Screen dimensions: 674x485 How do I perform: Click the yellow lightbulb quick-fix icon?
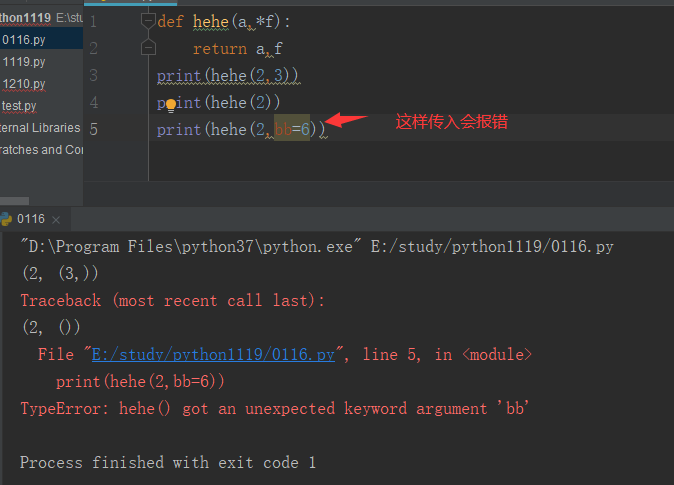coord(171,105)
